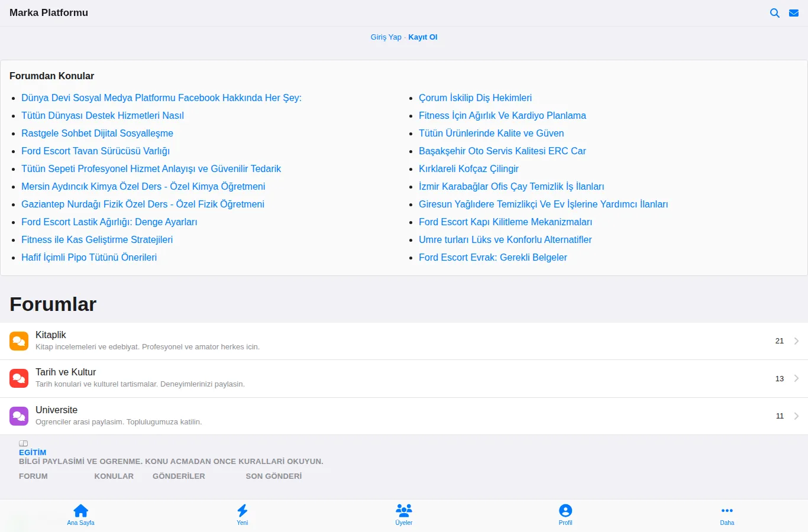The image size is (808, 532).
Task: Expand Universite row chevron arrow
Action: pos(796,416)
